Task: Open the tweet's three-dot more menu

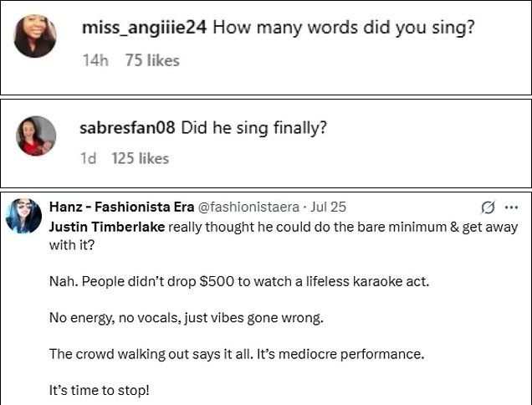Action: point(511,207)
